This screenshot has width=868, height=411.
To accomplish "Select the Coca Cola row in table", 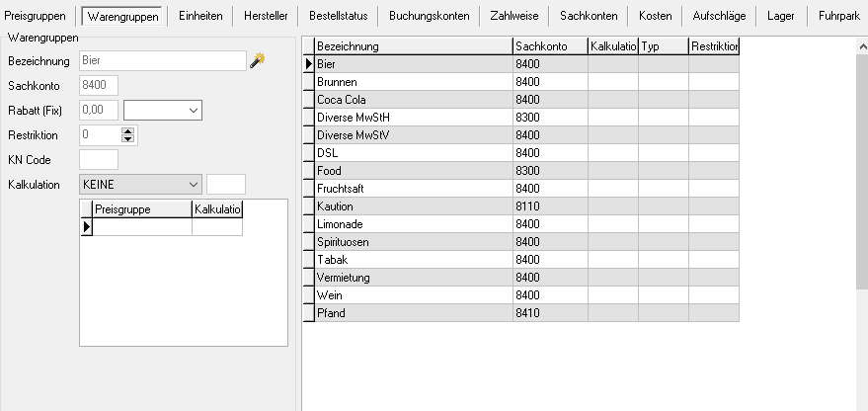I will tap(413, 100).
